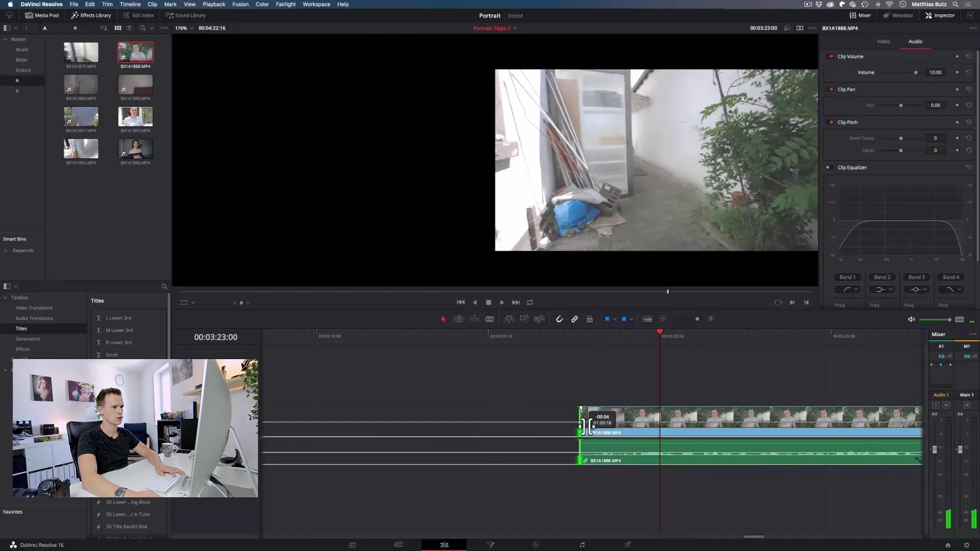Open the marker color dropdown
Screen dimensions: 980x551
[x=631, y=319]
